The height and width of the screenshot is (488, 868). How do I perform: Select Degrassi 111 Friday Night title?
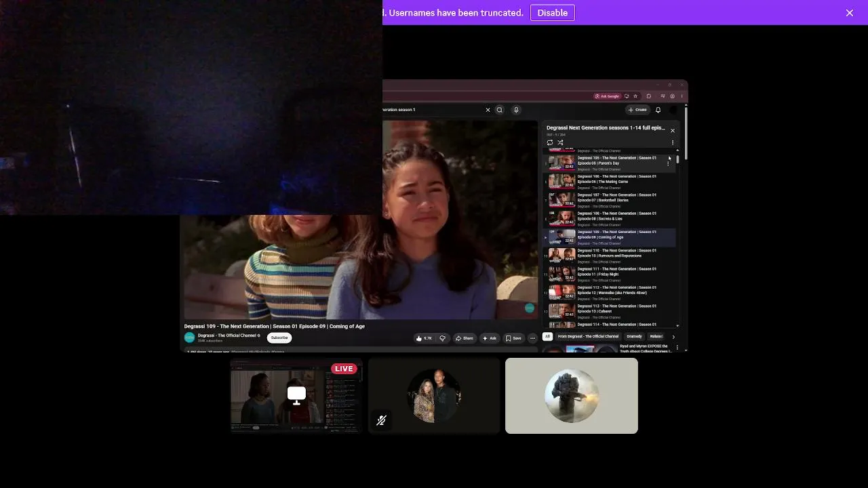tap(616, 271)
